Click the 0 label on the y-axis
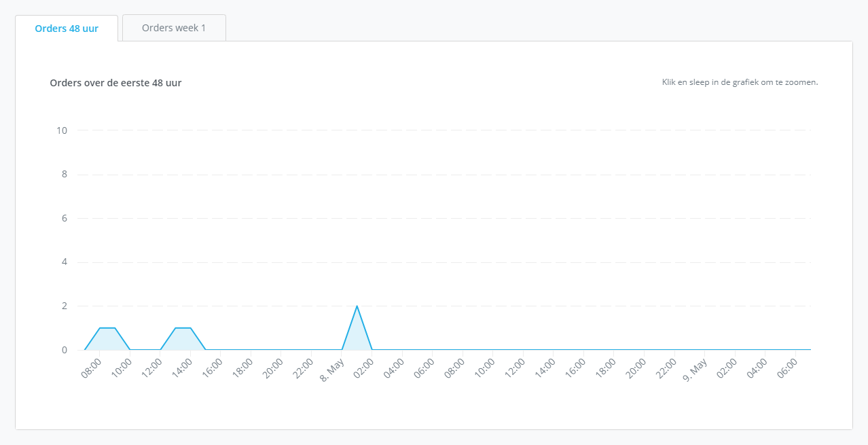Screen dimensions: 868x445 pos(64,349)
